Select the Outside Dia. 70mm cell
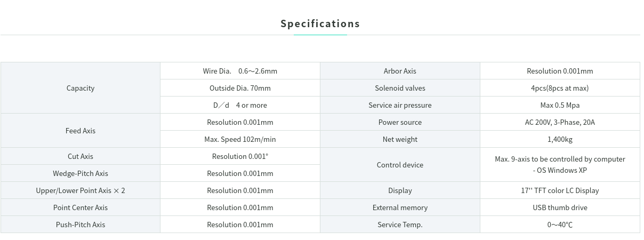The width and height of the screenshot is (644, 240). [240, 88]
